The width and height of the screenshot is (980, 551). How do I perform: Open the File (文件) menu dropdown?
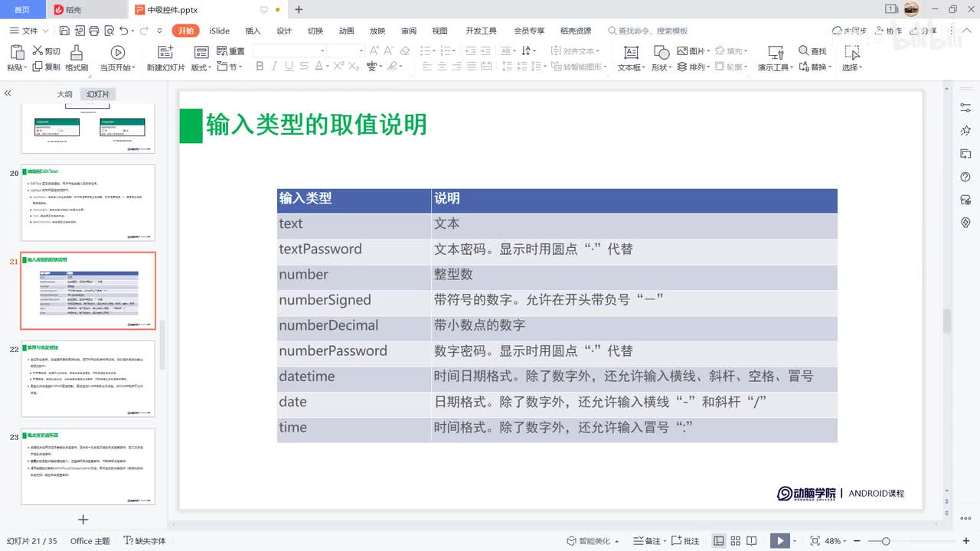(x=29, y=31)
